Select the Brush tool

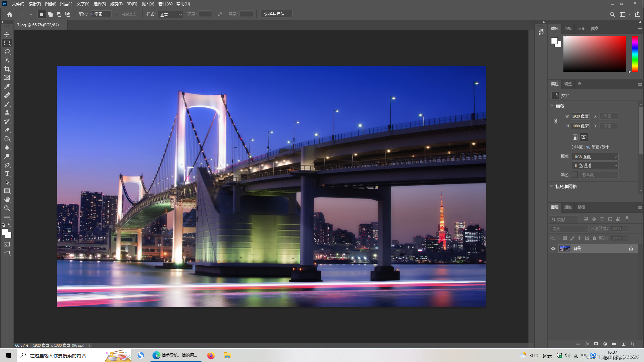click(7, 104)
